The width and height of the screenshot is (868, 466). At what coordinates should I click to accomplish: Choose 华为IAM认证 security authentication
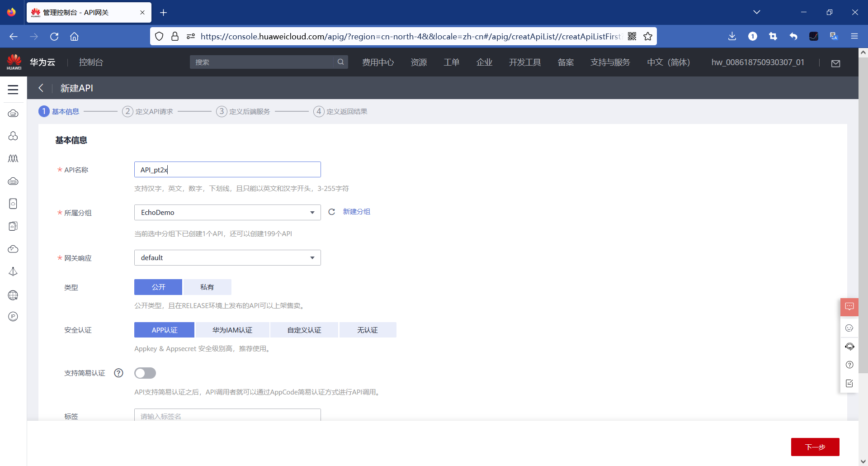pos(232,330)
